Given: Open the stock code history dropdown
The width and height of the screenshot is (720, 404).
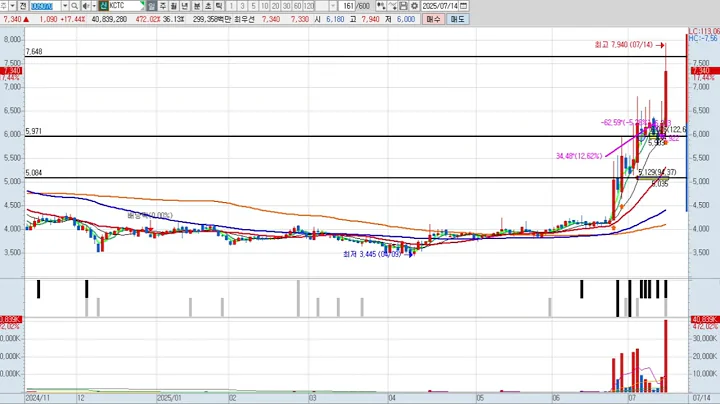Looking at the screenshot, I should [x=65, y=6].
